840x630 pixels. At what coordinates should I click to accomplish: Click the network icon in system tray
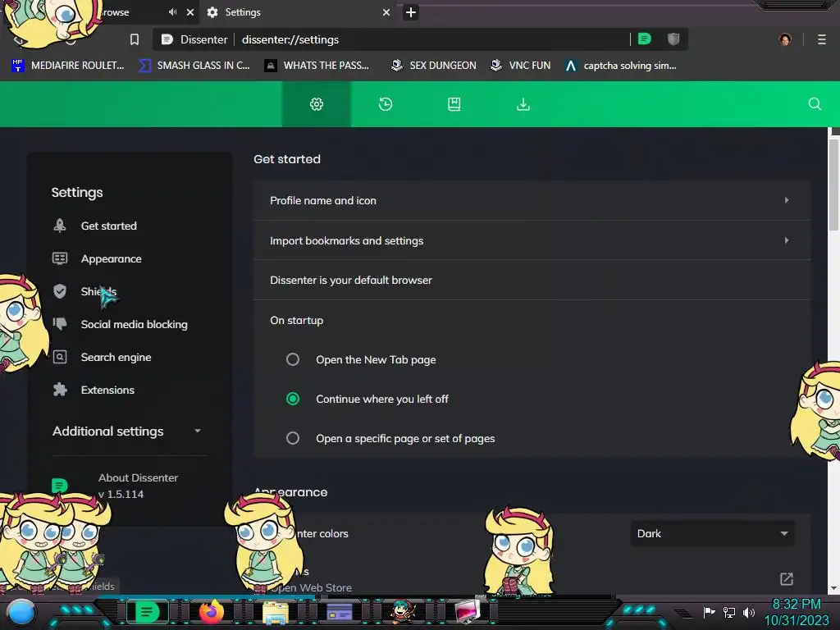tap(729, 612)
